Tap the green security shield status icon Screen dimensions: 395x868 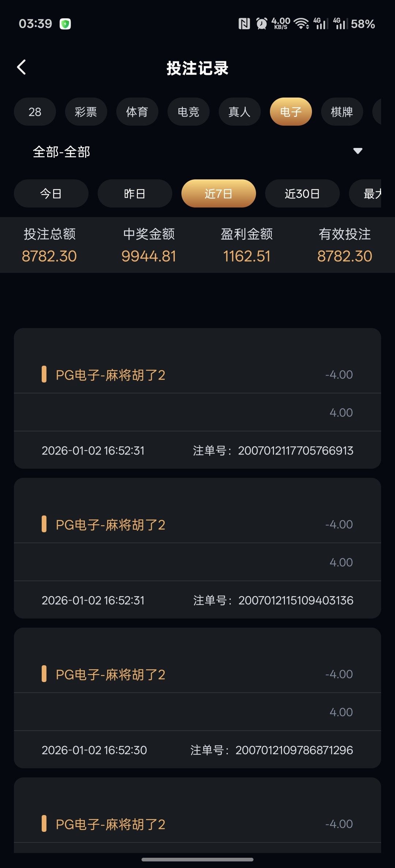click(x=65, y=24)
